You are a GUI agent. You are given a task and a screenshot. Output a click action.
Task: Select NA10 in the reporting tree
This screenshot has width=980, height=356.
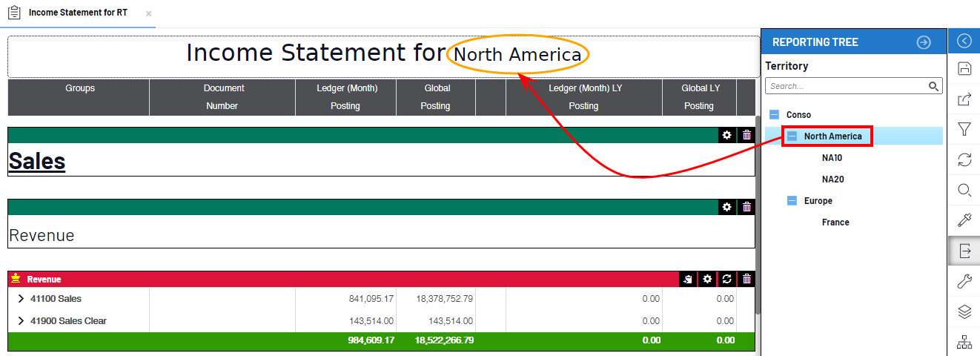(832, 158)
